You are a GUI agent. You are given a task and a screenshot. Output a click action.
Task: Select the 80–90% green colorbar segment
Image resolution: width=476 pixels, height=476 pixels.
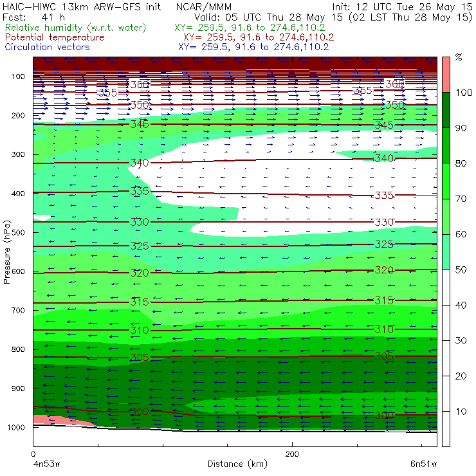[446, 145]
